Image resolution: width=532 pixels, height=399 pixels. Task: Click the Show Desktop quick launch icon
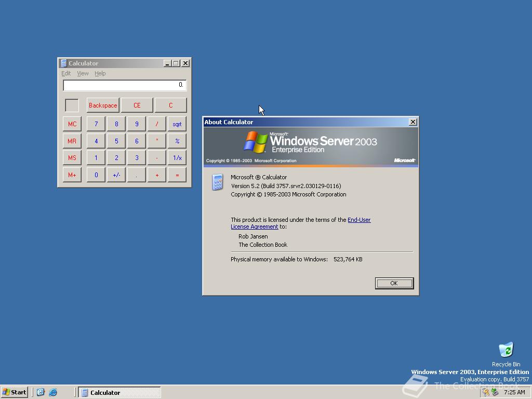(x=41, y=392)
